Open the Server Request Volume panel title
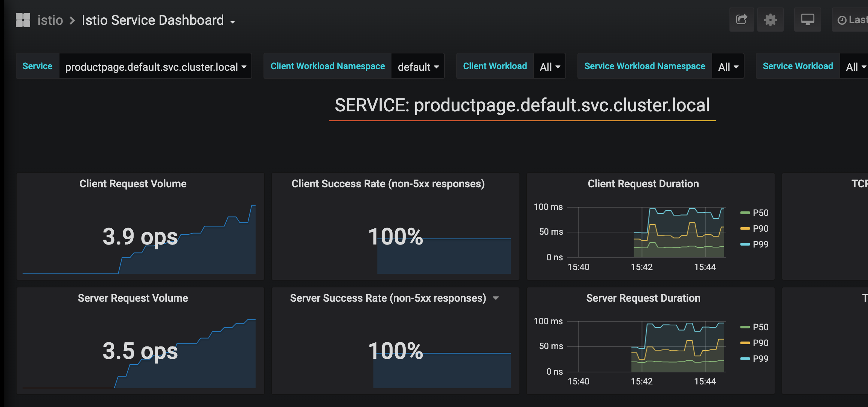The image size is (868, 407). coord(133,298)
